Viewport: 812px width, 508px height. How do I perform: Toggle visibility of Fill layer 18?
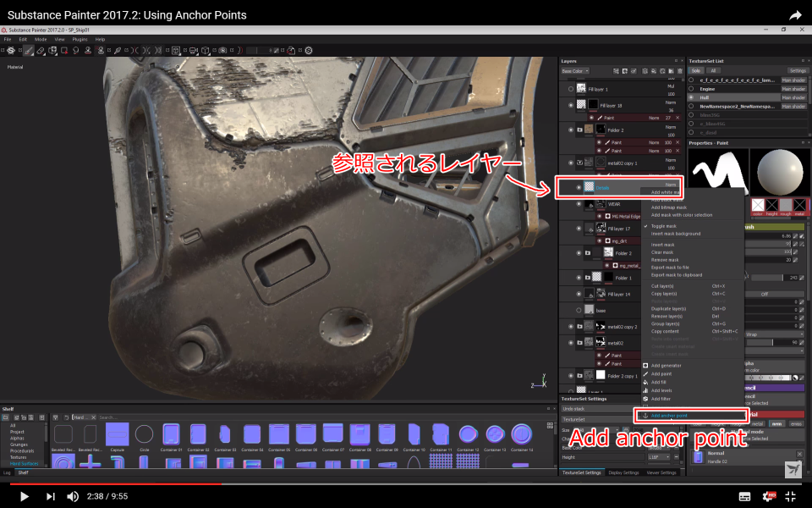571,105
